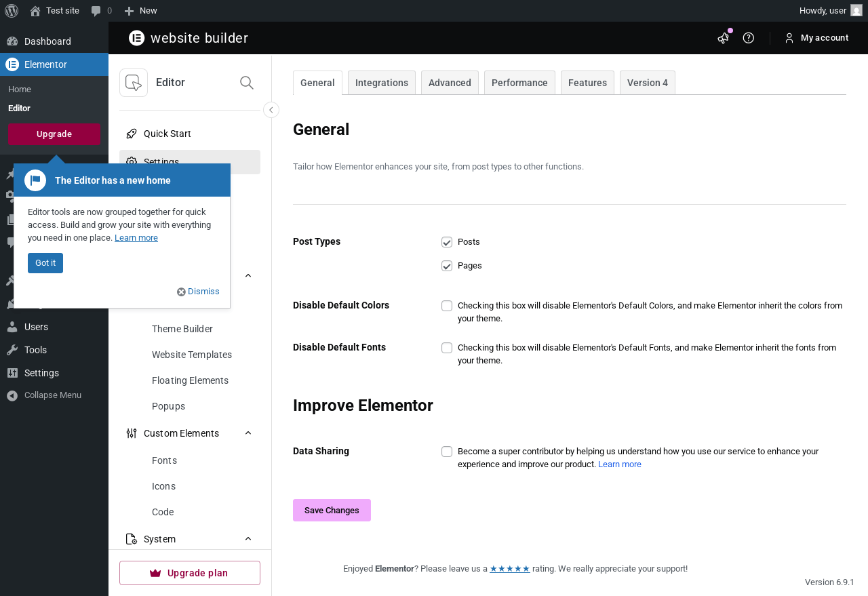Click the New plus icon
Viewport: 868px width, 596px height.
129,11
